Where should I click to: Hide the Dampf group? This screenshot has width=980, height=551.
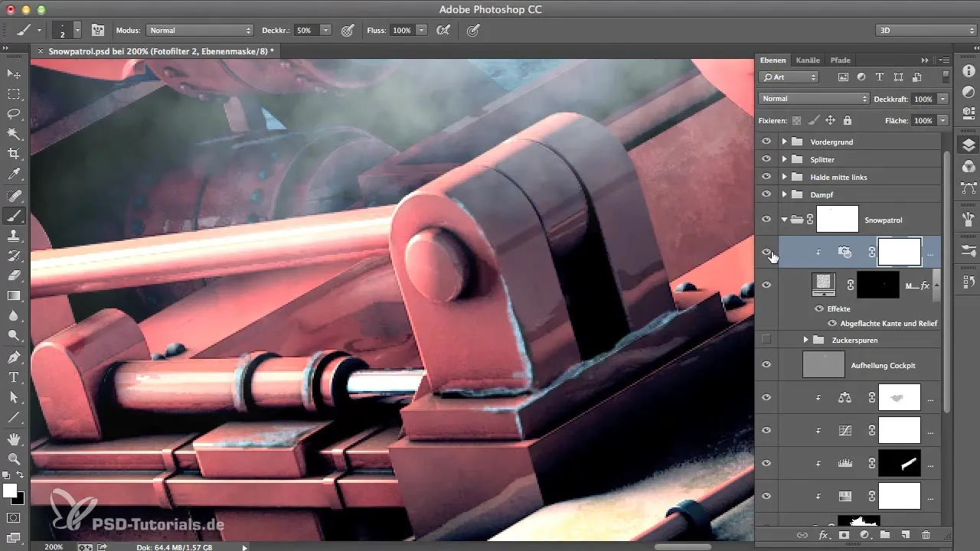point(766,194)
